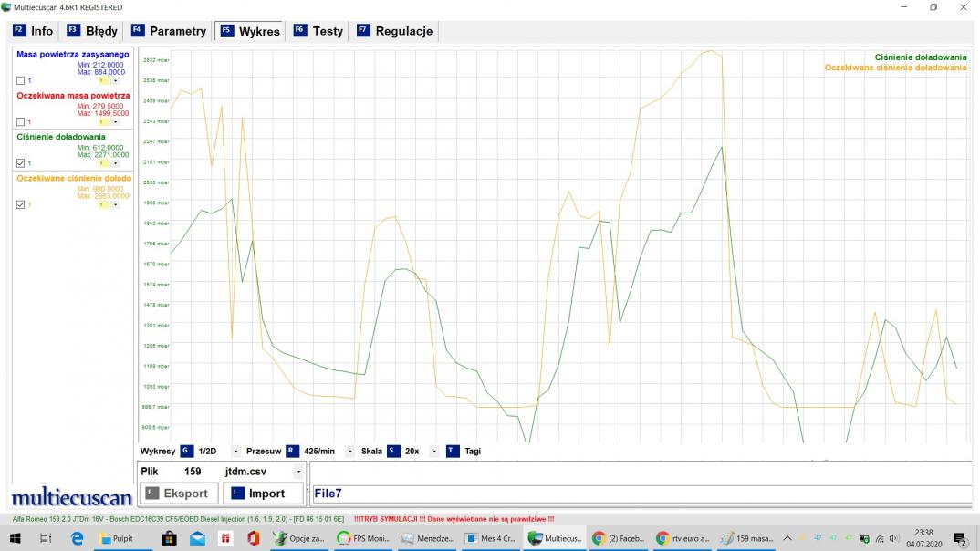Open the Info tab
The width and height of the screenshot is (980, 551).
pos(33,31)
